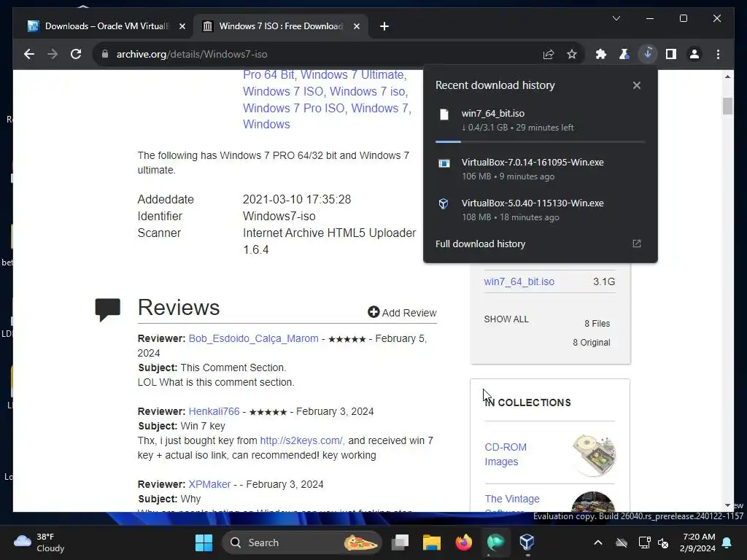Click win7_64_bit.iso link in file list
This screenshot has height=560, width=747.
[x=519, y=281]
